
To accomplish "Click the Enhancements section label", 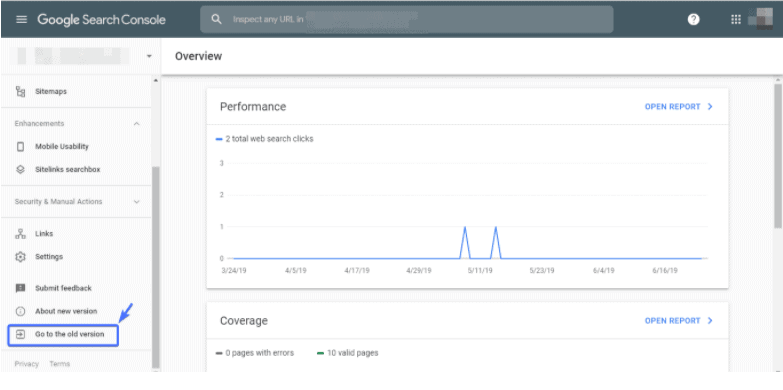I will pyautogui.click(x=39, y=123).
